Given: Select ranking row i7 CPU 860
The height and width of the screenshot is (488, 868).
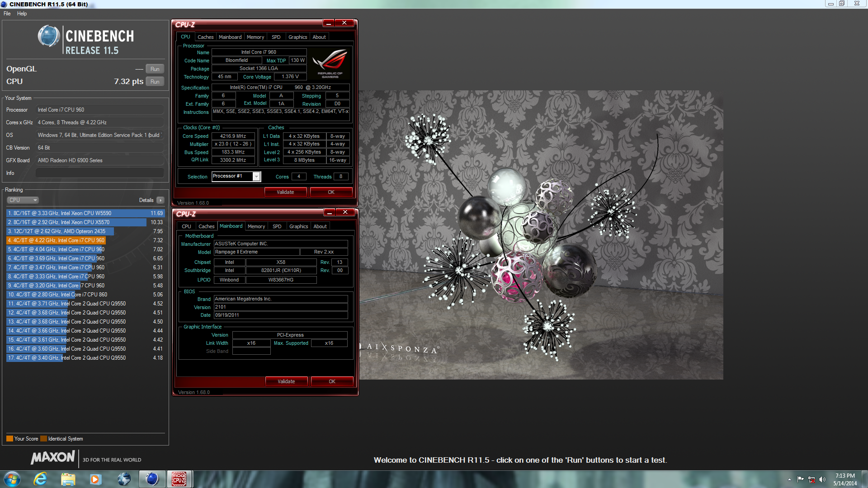Looking at the screenshot, I should point(85,295).
